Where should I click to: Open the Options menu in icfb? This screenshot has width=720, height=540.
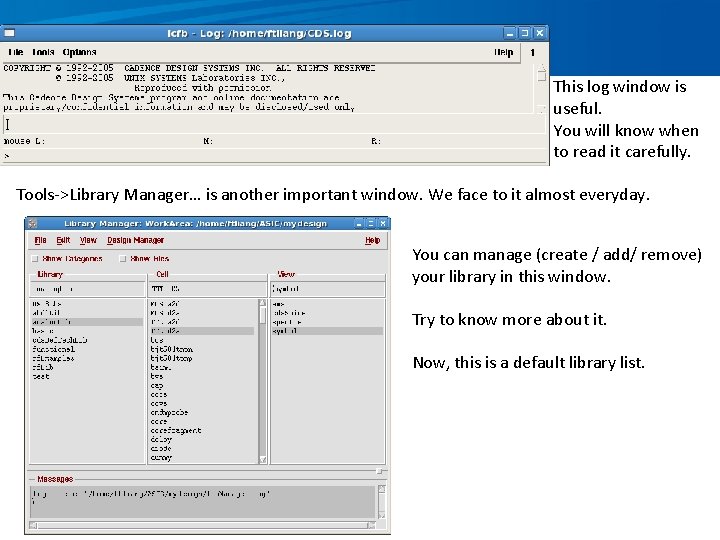pyautogui.click(x=79, y=52)
